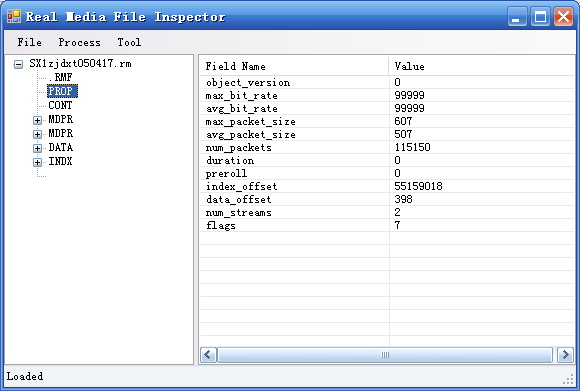Viewport: 580px width, 391px height.
Task: Click the right scroll arrow
Action: click(x=565, y=355)
